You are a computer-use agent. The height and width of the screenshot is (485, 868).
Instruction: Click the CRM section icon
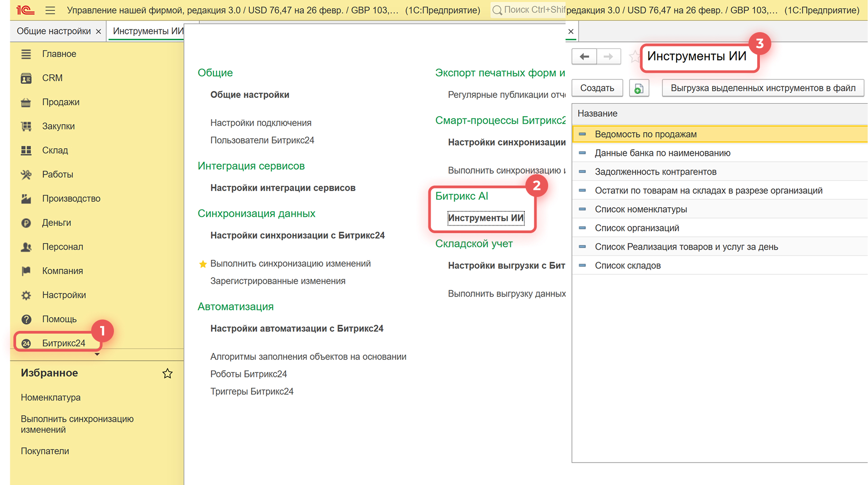pyautogui.click(x=26, y=78)
